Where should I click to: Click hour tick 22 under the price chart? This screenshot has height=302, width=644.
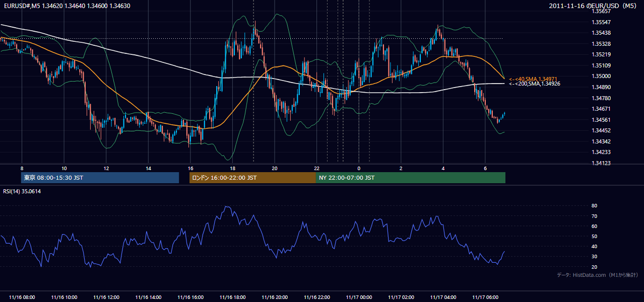317,168
